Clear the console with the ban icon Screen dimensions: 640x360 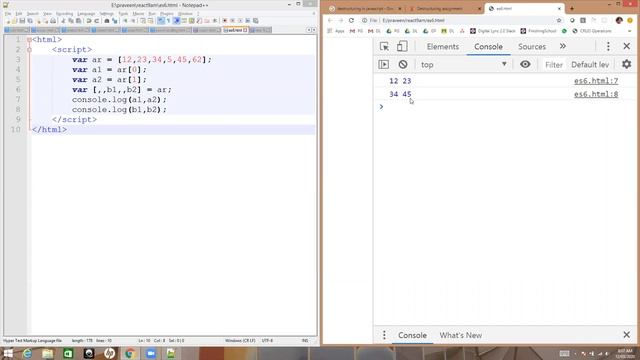click(x=403, y=64)
